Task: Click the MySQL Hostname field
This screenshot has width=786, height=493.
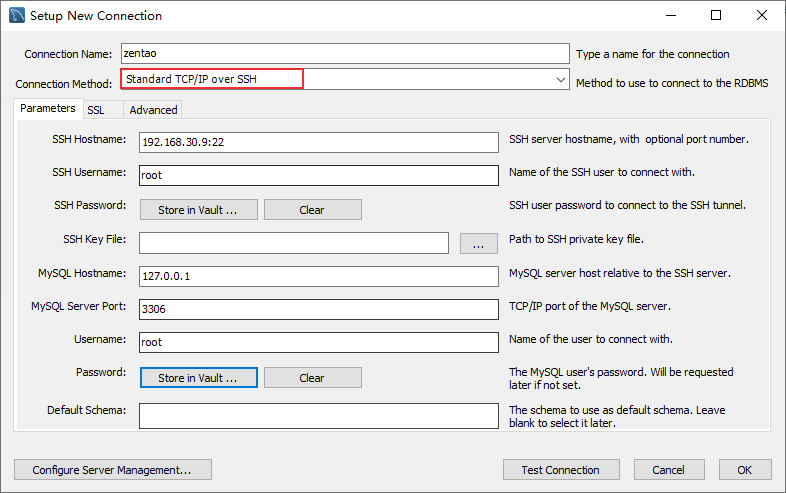Action: (319, 276)
